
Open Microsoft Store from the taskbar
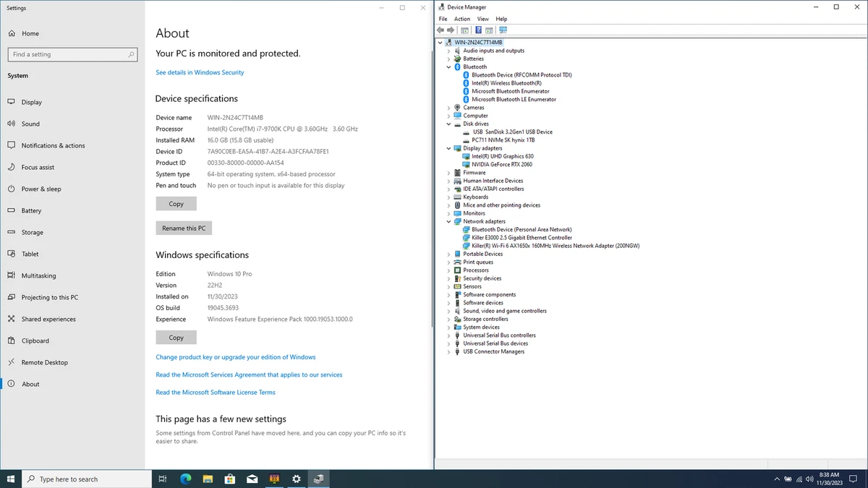(230, 479)
